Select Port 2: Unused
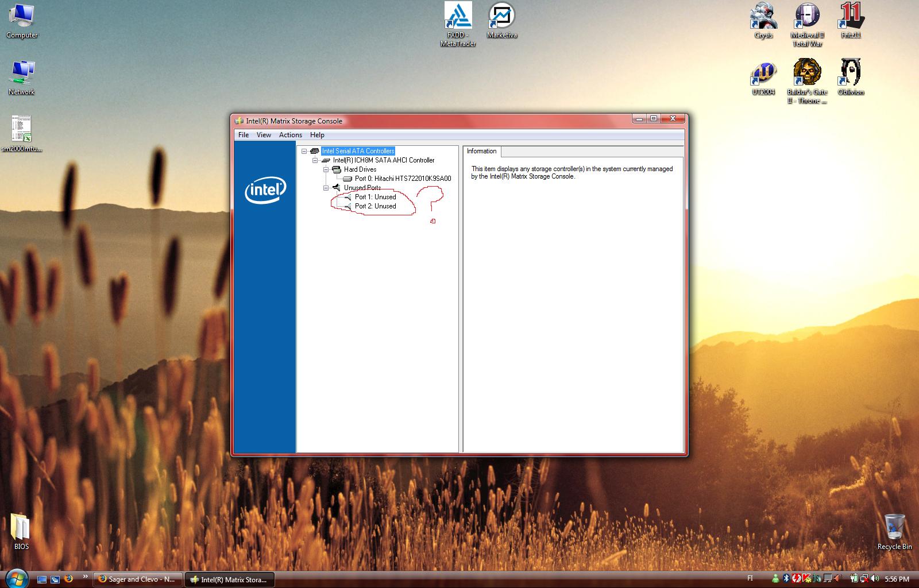Viewport: 919px width, 588px height. click(376, 206)
